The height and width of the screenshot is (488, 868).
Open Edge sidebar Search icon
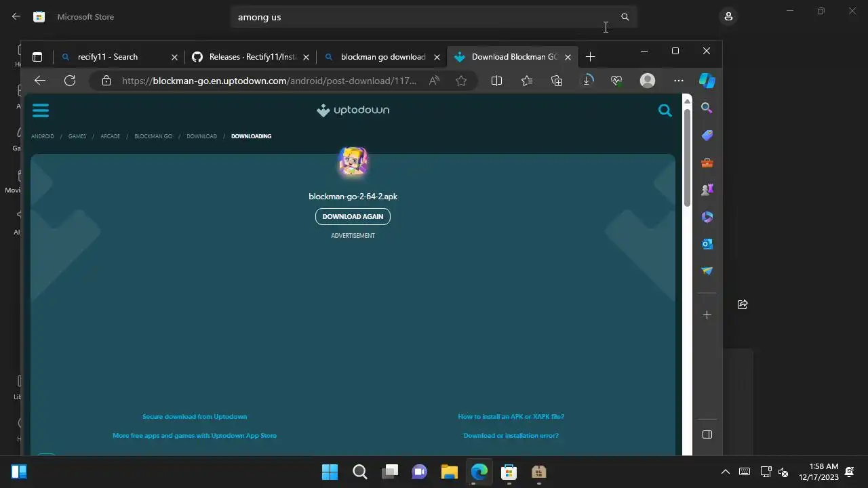pos(707,108)
